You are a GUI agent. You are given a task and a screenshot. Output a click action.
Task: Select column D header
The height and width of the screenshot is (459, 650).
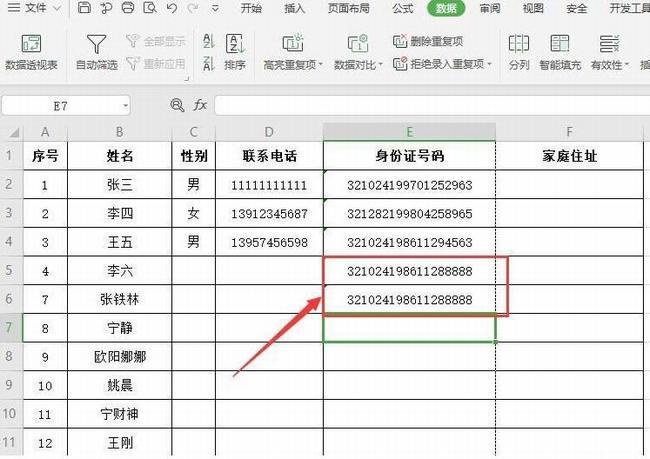click(x=269, y=132)
